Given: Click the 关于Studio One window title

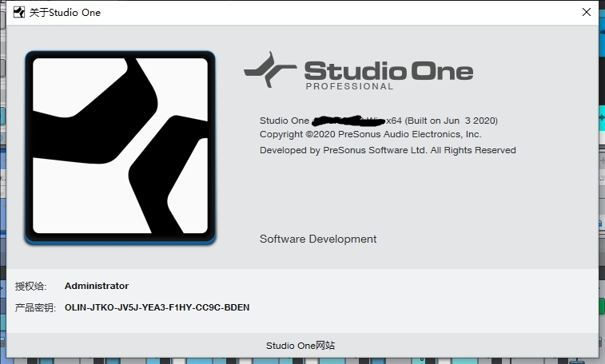Looking at the screenshot, I should [x=65, y=13].
